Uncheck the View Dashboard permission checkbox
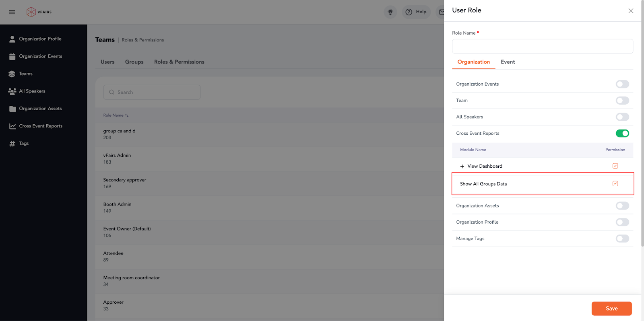644x321 pixels. pyautogui.click(x=615, y=166)
